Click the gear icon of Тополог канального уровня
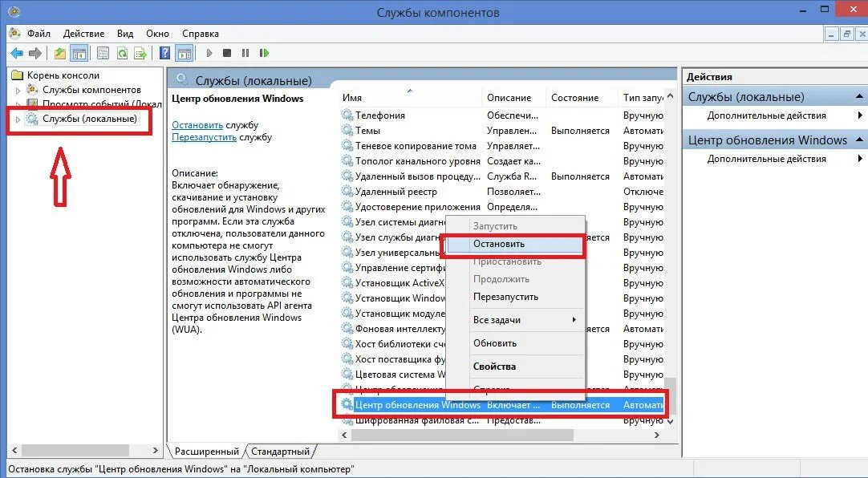The image size is (868, 478). pyautogui.click(x=347, y=161)
